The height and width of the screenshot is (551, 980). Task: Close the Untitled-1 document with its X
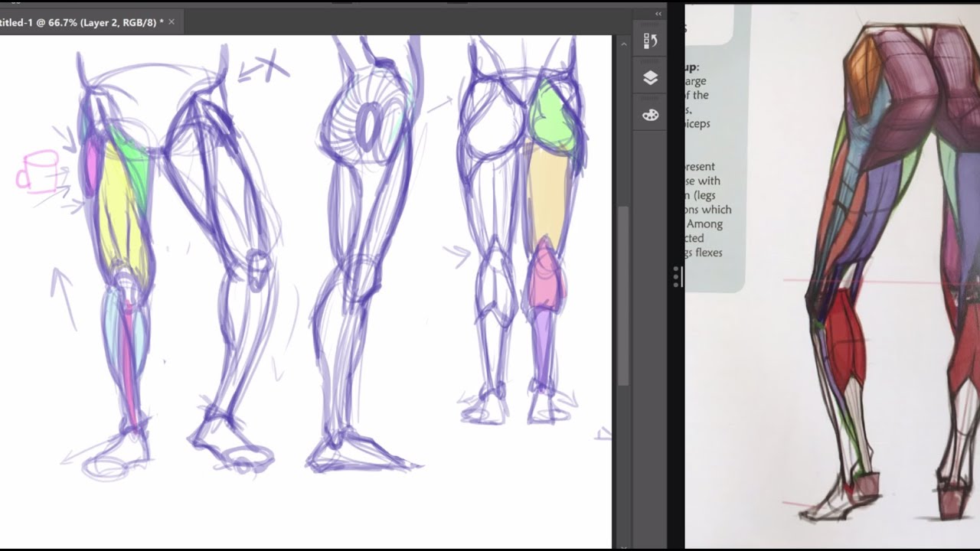pos(171,22)
